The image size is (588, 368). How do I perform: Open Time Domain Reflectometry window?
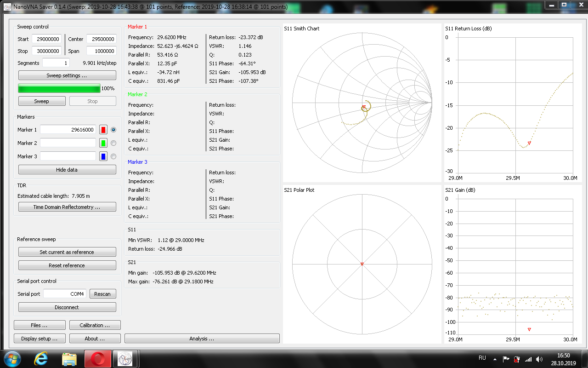click(67, 207)
